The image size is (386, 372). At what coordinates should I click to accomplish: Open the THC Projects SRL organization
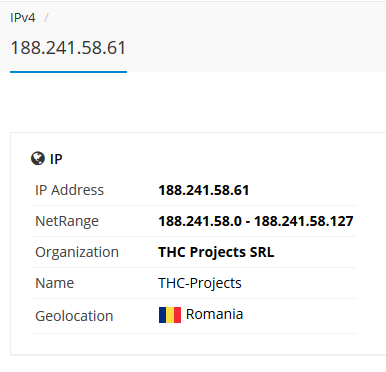point(216,252)
